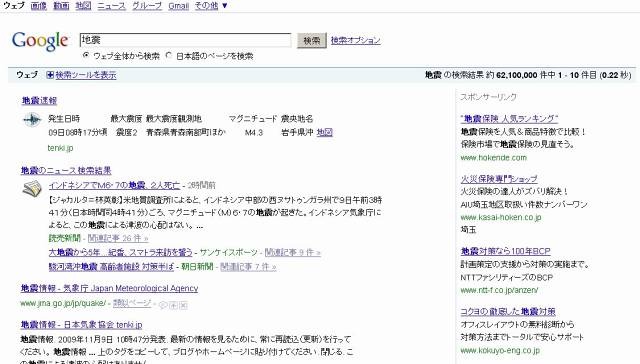Open 地震速報 heading link

pos(39,100)
